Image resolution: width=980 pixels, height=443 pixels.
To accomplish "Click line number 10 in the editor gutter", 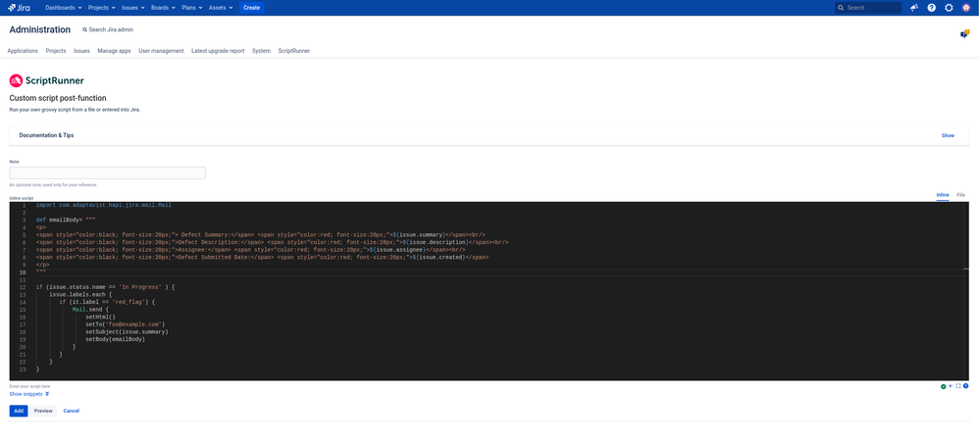I will point(23,272).
